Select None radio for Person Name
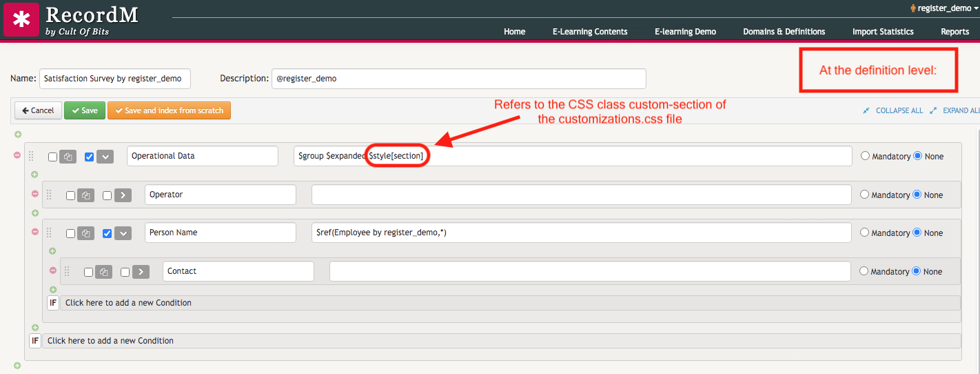The height and width of the screenshot is (374, 980). (917, 233)
